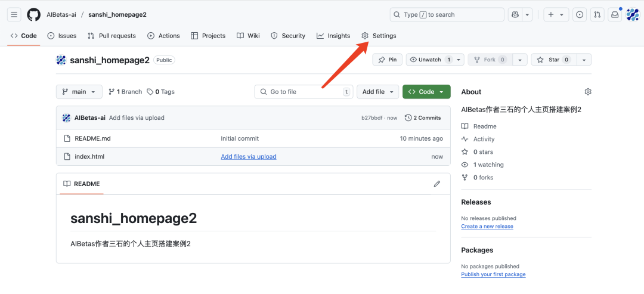Edit README with the pencil icon

click(437, 184)
